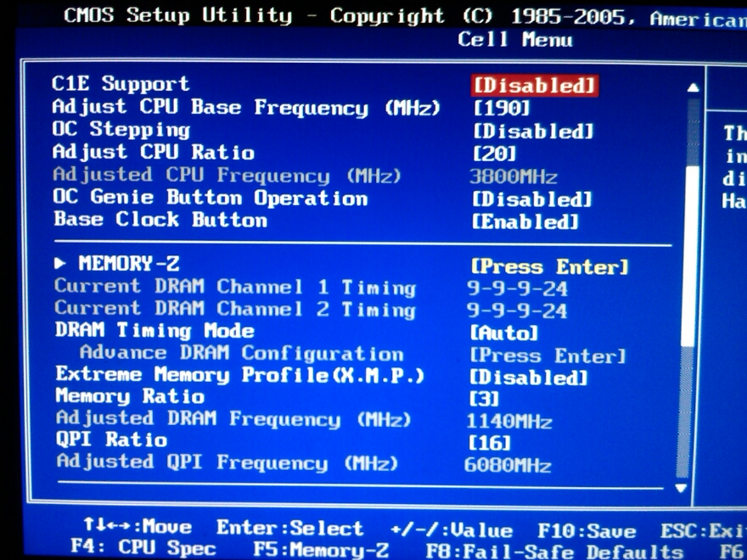This screenshot has width=747, height=560.
Task: Edit the CPU Base Frequency value 190
Action: tap(502, 108)
